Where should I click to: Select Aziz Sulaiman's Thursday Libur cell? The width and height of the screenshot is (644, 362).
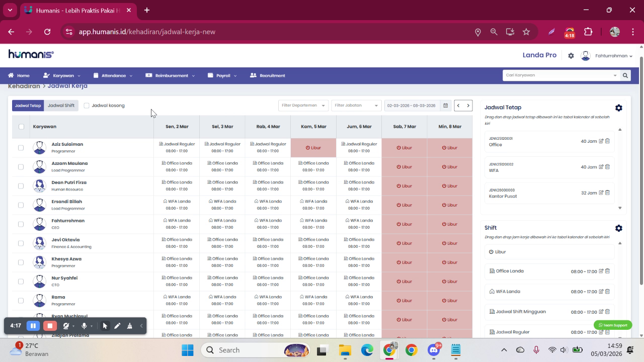click(313, 148)
